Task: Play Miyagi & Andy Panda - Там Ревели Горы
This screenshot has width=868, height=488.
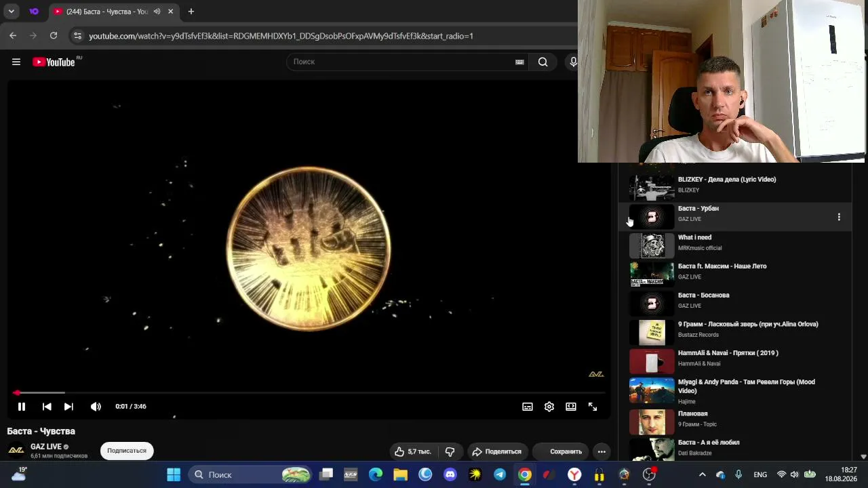Action: pyautogui.click(x=734, y=390)
